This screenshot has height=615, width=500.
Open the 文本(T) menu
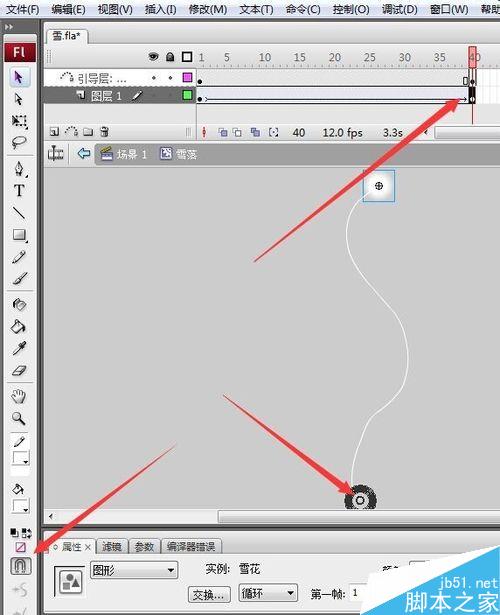[x=256, y=9]
